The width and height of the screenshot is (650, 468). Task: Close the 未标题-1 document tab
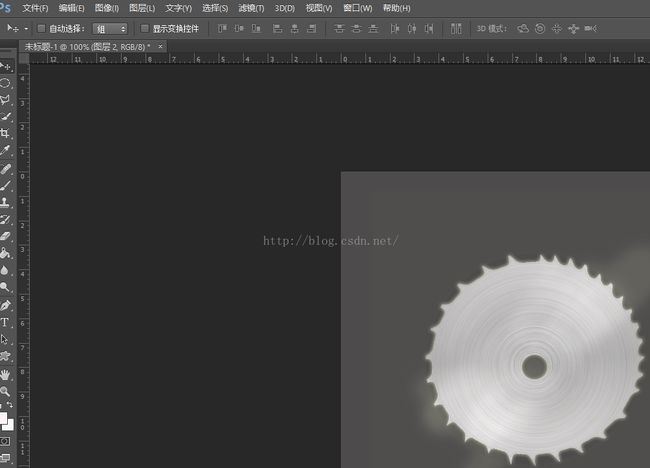[161, 46]
